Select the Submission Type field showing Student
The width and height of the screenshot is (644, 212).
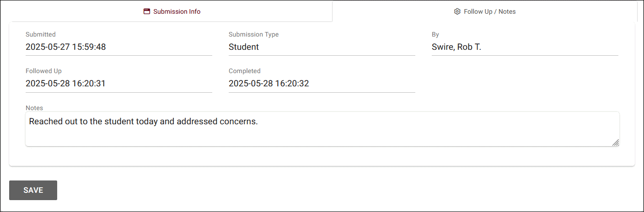[244, 47]
